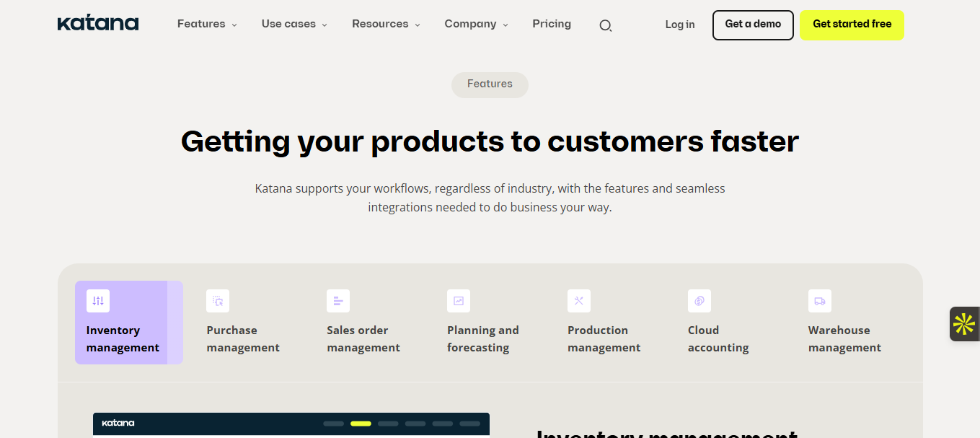Click the Planning and forecasting chart icon
Image resolution: width=980 pixels, height=438 pixels.
(459, 301)
